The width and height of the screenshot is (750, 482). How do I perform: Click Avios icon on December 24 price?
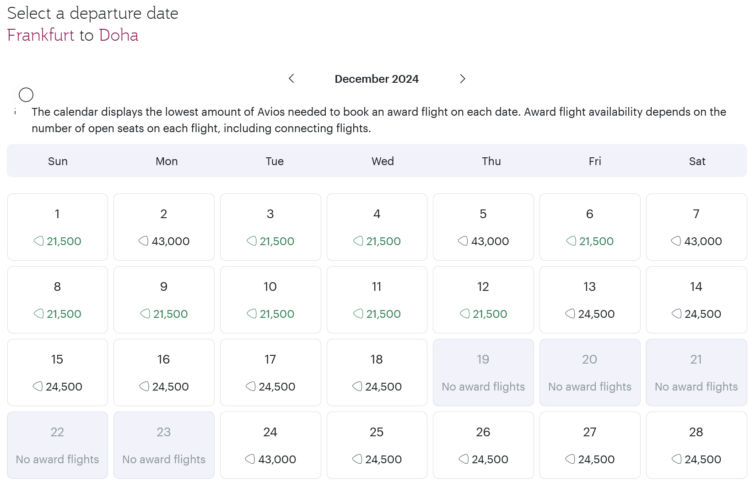[x=251, y=460]
